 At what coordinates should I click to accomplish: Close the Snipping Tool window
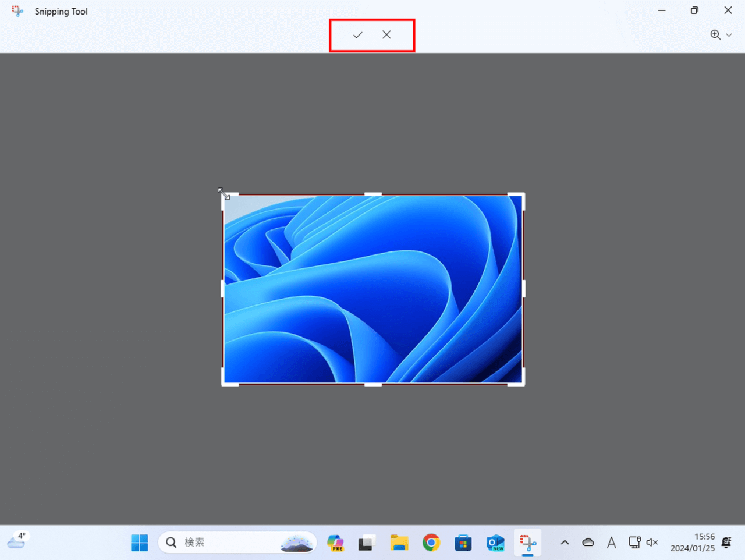(728, 10)
